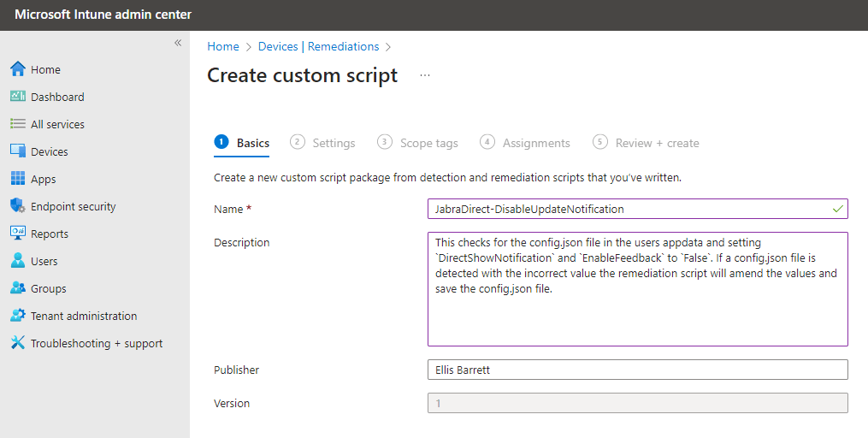Click the Apps grid icon

pyautogui.click(x=18, y=178)
